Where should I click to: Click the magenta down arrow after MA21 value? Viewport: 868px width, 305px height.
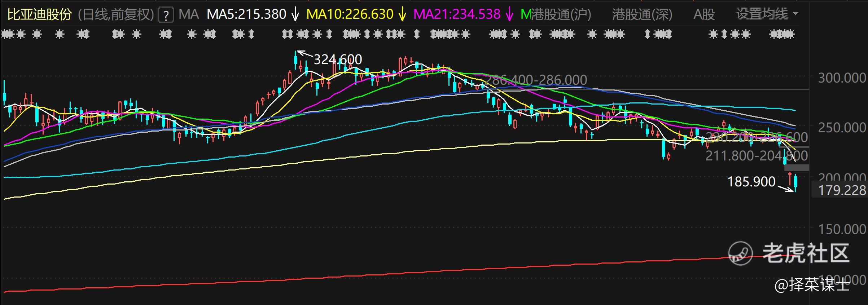click(x=509, y=14)
